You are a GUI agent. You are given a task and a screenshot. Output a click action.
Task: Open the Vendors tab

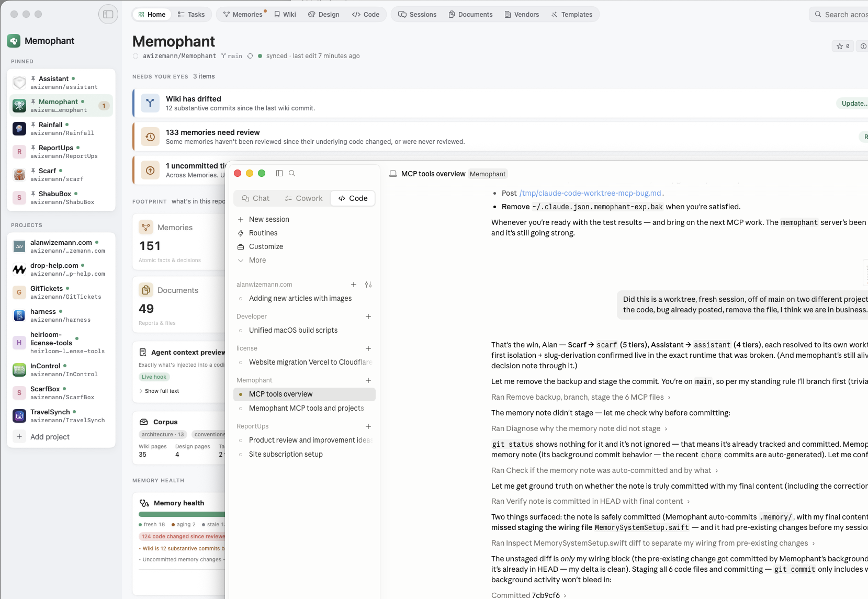click(522, 15)
